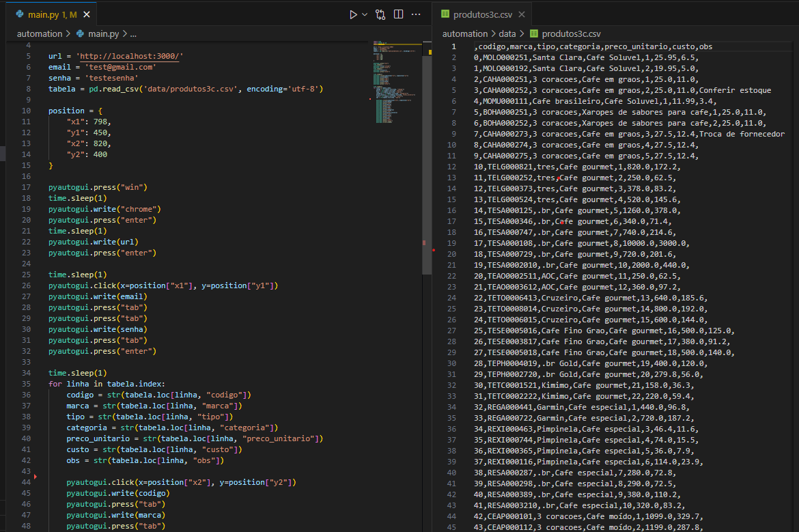Click CSV file icon in produtos3c tab
Viewport: 799px width, 532px height.
point(445,14)
